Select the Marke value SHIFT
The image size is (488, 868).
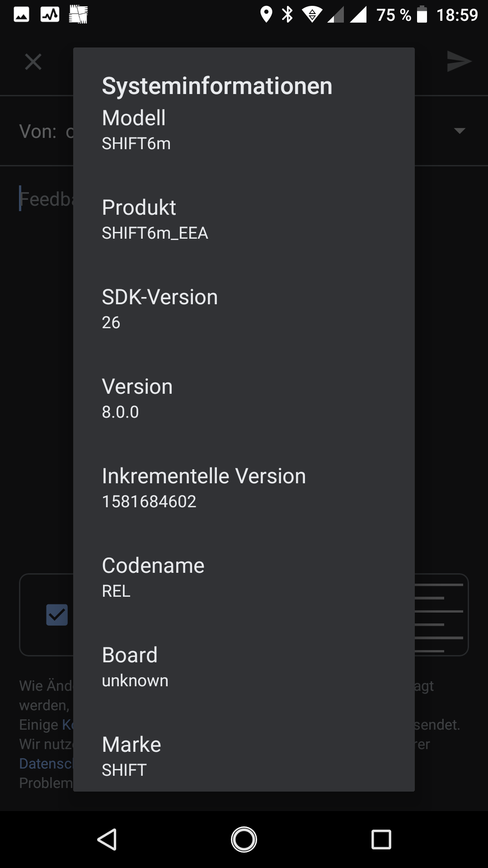[124, 770]
